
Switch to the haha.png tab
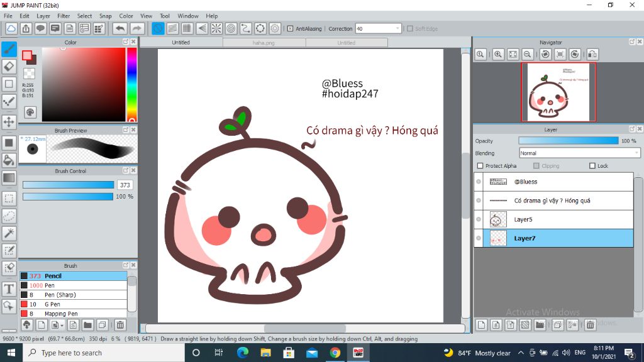click(x=264, y=43)
